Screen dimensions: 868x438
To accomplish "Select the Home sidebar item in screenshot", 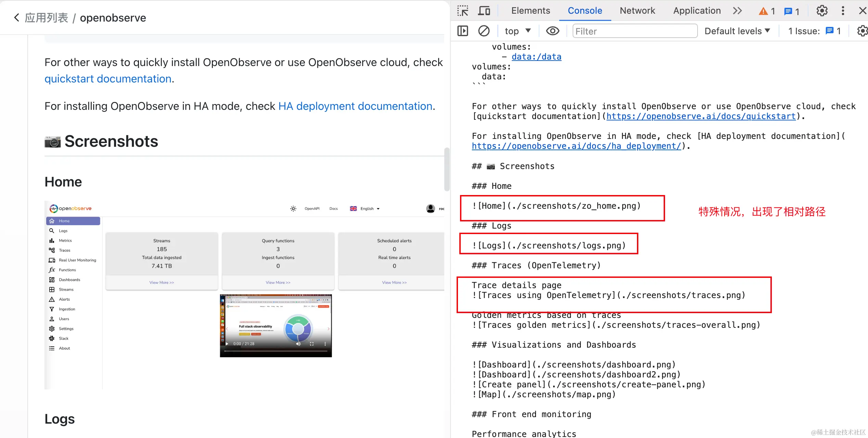I will point(73,221).
